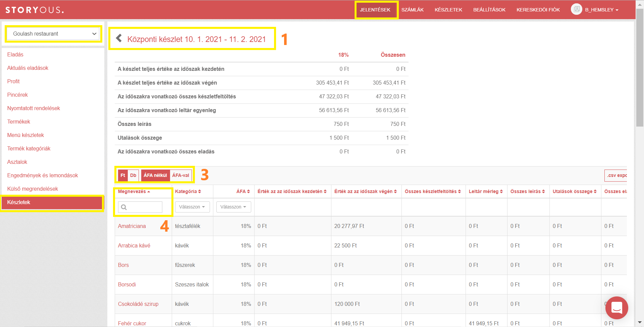Open the Számlák tab

click(413, 10)
